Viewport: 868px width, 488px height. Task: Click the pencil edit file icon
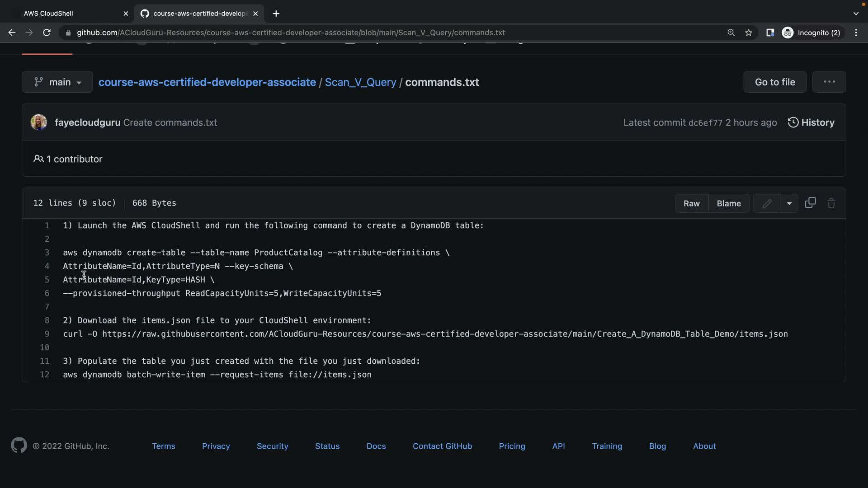click(767, 203)
